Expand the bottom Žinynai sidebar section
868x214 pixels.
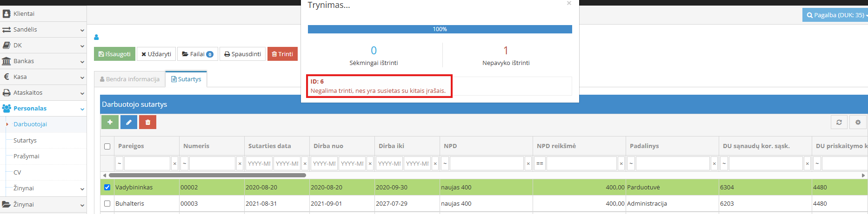pos(43,204)
